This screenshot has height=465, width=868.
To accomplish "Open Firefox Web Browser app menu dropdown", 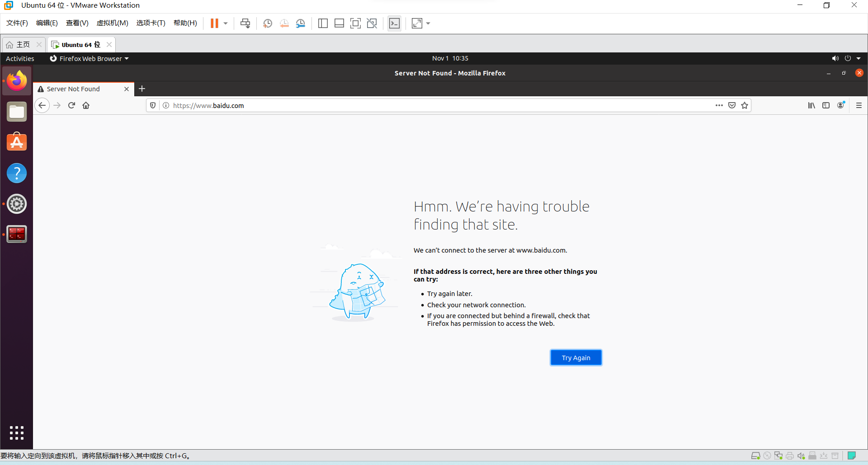I will tap(89, 58).
